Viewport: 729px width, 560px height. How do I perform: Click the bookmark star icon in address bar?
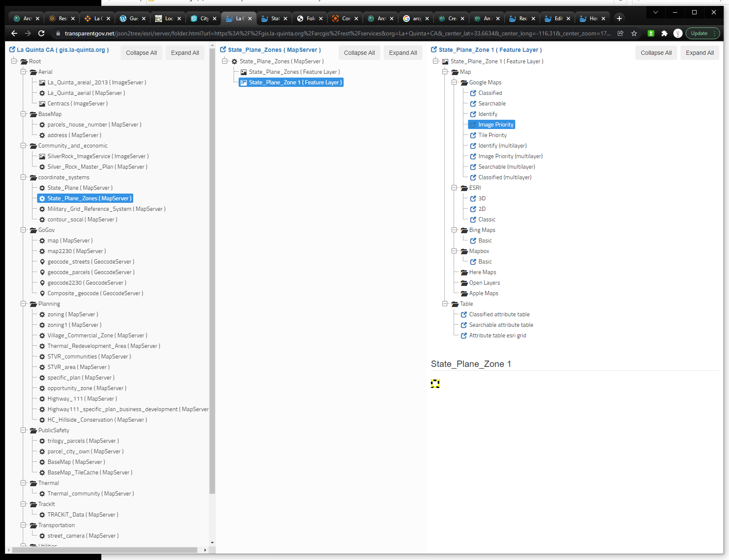pyautogui.click(x=634, y=33)
